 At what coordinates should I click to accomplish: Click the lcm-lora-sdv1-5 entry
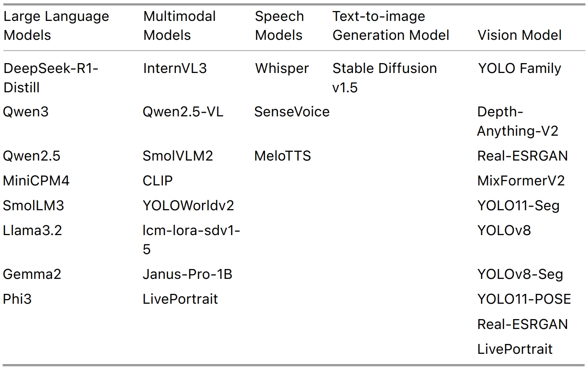pos(191,239)
